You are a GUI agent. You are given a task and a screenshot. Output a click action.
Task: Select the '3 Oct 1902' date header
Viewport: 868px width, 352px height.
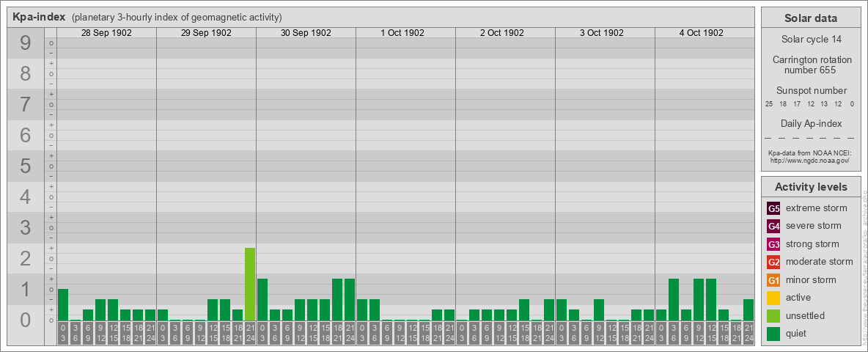602,33
